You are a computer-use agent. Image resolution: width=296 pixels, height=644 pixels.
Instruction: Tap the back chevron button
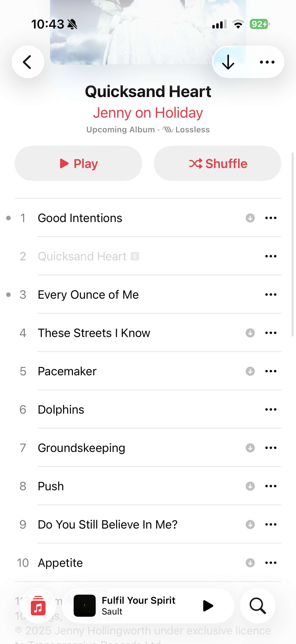click(x=28, y=62)
